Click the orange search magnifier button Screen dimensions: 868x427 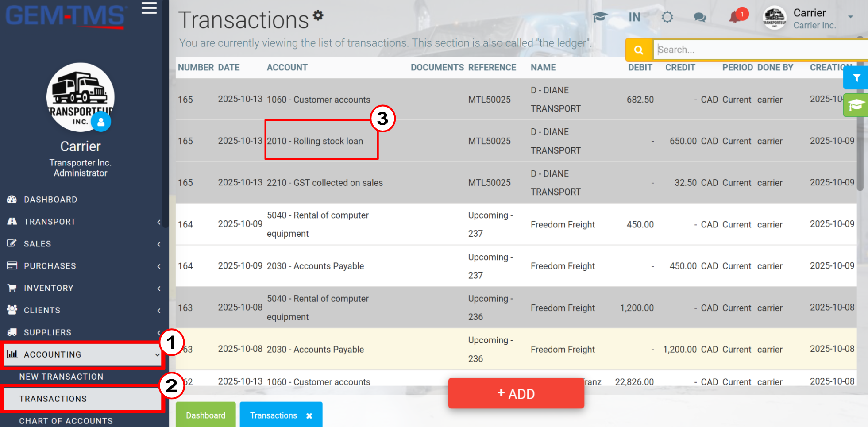pyautogui.click(x=638, y=50)
